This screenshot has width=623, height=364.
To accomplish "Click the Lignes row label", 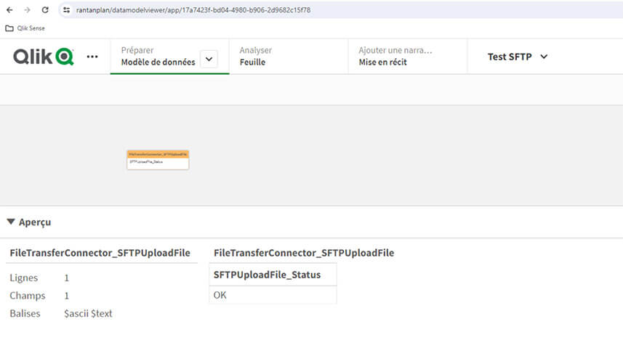I will 24,278.
